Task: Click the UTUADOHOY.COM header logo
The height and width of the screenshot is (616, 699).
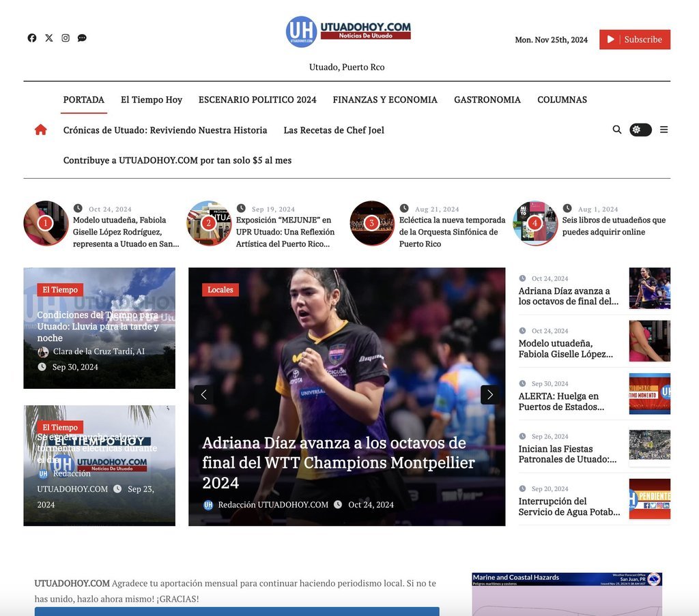Action: click(348, 31)
